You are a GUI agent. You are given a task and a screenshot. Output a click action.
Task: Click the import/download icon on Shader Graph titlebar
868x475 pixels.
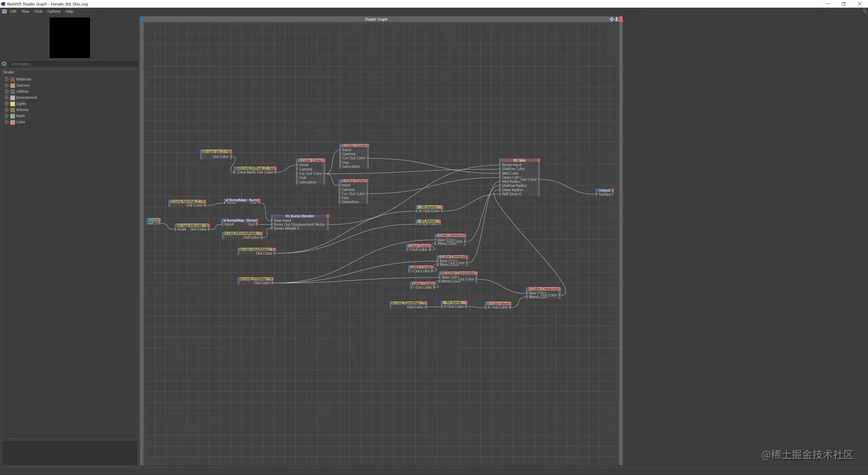pos(617,19)
